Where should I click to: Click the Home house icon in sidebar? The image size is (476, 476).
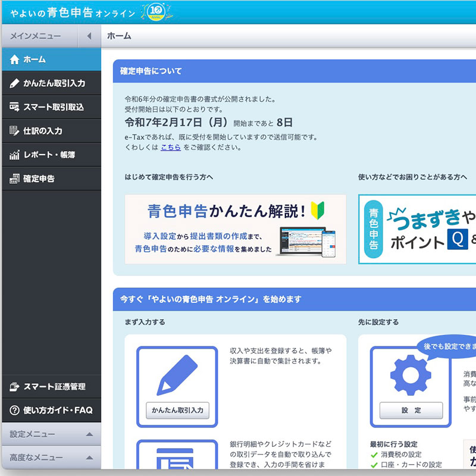15,59
